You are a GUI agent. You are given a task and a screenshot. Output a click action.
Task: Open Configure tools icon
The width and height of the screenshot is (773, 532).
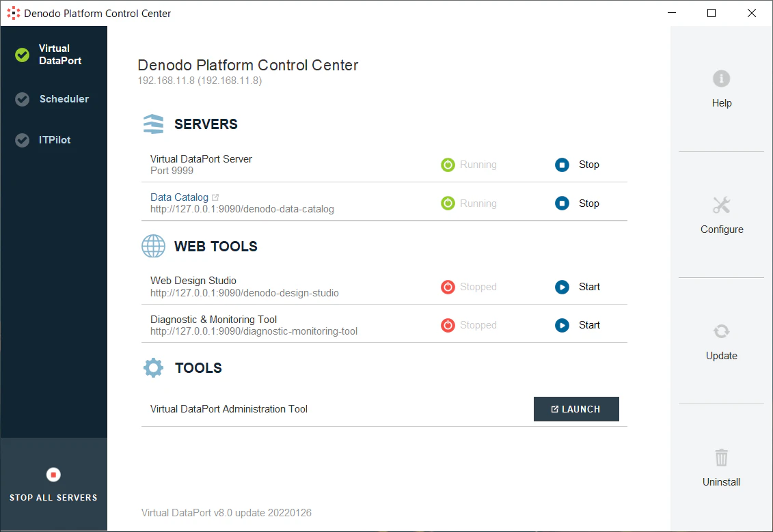click(721, 205)
